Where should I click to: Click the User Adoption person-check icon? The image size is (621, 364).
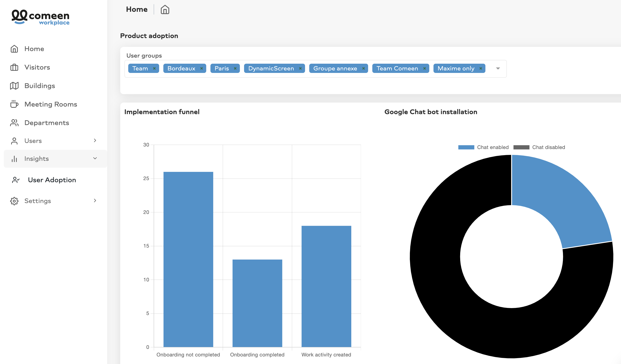pos(16,180)
